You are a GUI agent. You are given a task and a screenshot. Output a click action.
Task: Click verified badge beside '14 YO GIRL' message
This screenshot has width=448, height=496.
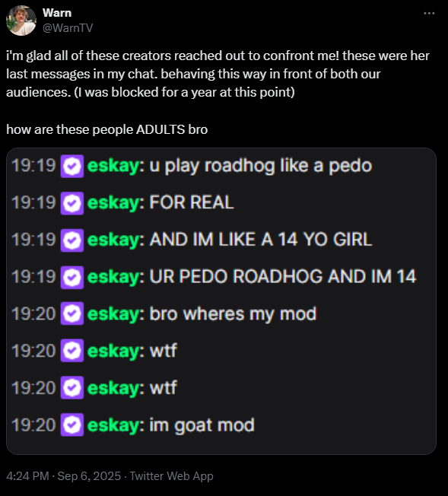tap(72, 240)
